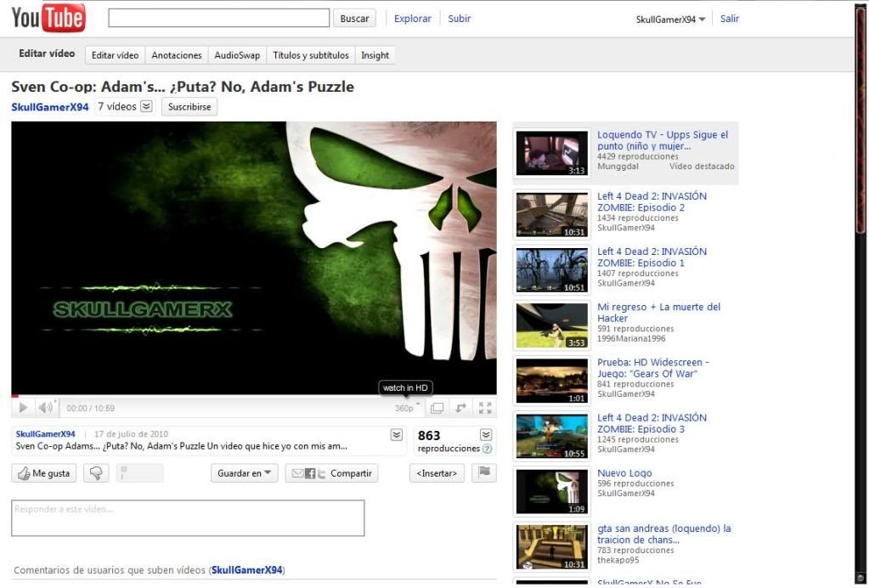
Task: Open Left 4 Dead 2 Episodio 1 title
Action: click(652, 257)
